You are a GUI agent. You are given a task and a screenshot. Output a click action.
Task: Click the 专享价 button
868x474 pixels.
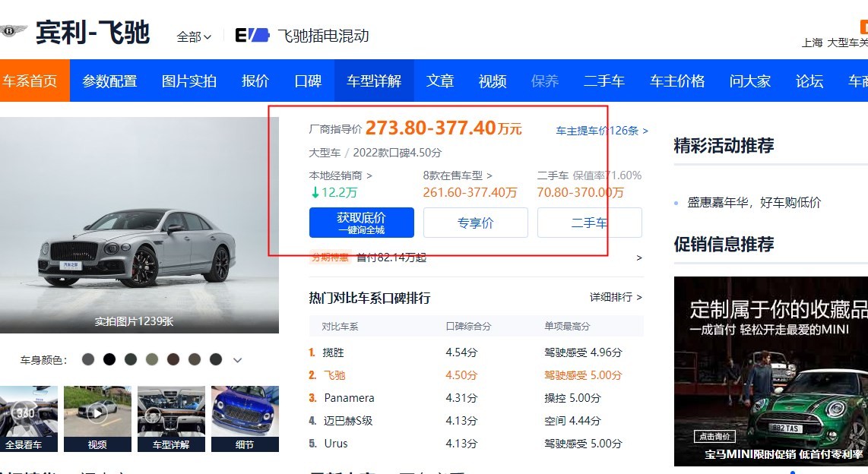pyautogui.click(x=475, y=223)
